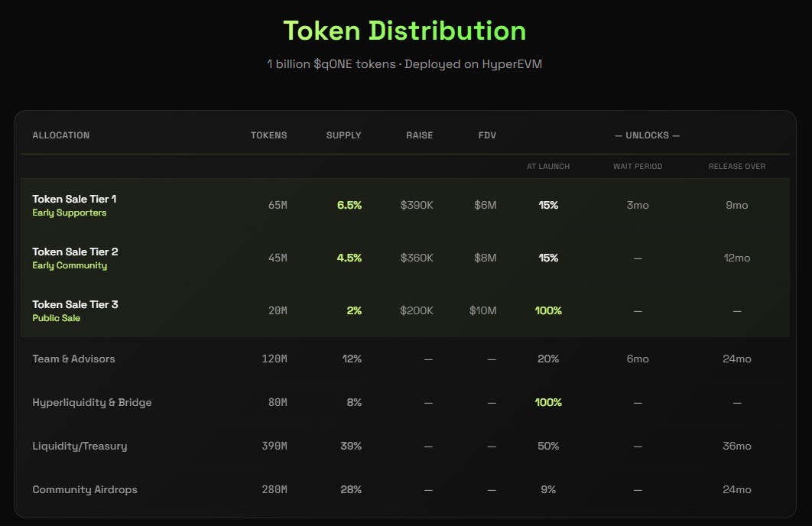Select the Community Airdrops row label
Viewport: 812px width, 526px height.
pyautogui.click(x=85, y=489)
